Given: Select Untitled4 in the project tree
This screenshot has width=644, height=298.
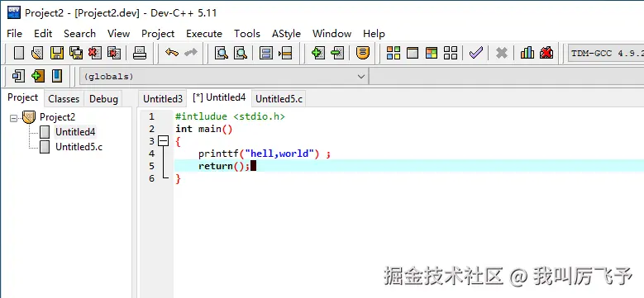Looking at the screenshot, I should pos(75,132).
